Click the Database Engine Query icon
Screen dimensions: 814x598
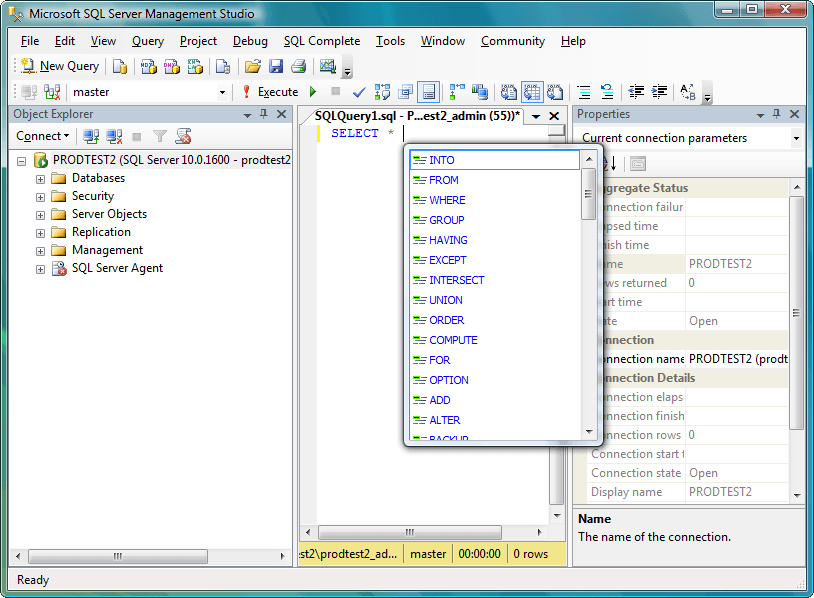pyautogui.click(x=120, y=66)
